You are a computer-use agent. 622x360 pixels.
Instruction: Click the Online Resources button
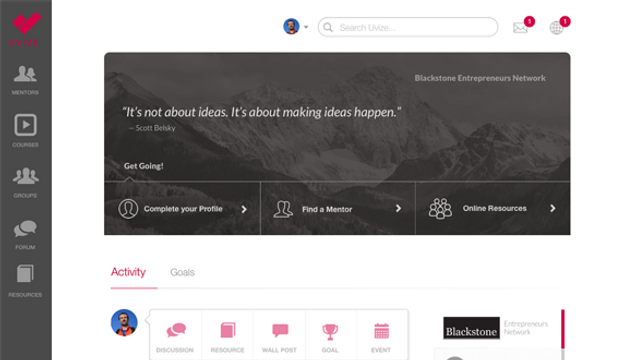(x=493, y=209)
